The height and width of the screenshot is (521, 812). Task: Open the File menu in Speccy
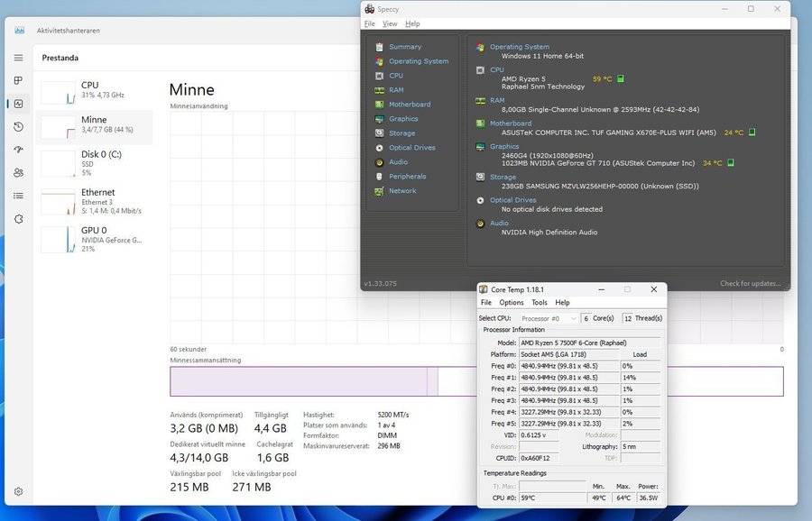(x=369, y=23)
